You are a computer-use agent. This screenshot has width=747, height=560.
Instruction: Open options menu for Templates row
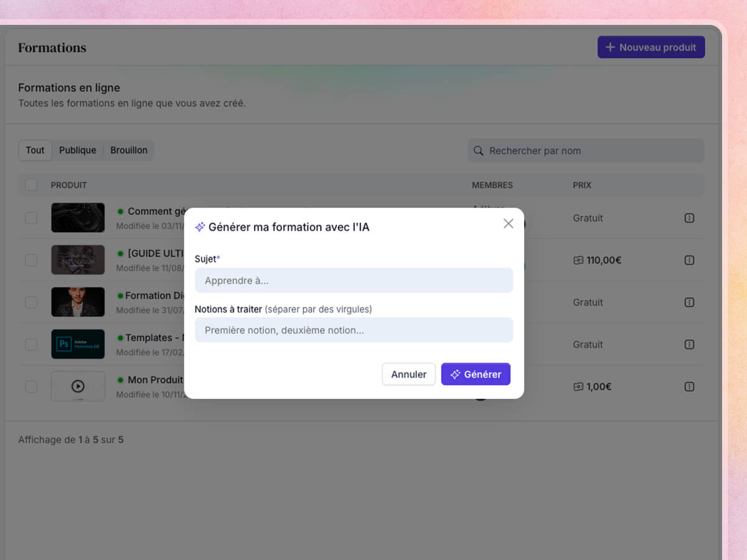click(x=689, y=344)
